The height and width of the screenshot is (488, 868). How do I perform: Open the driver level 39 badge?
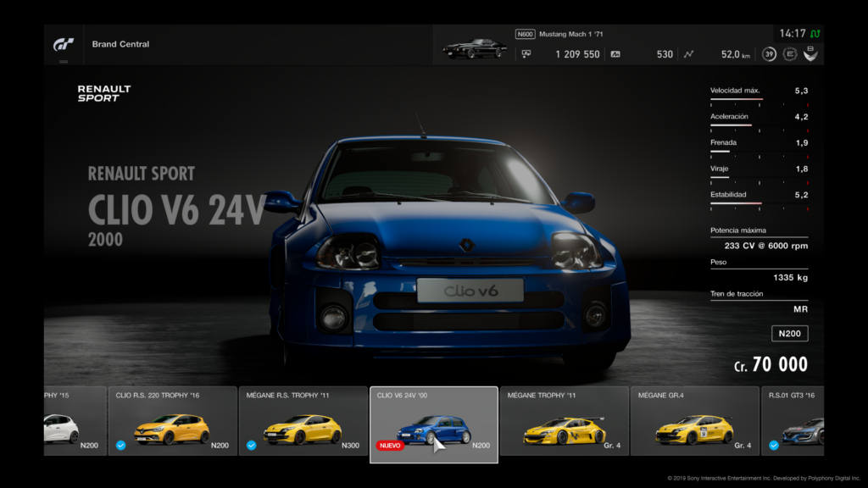tap(769, 54)
